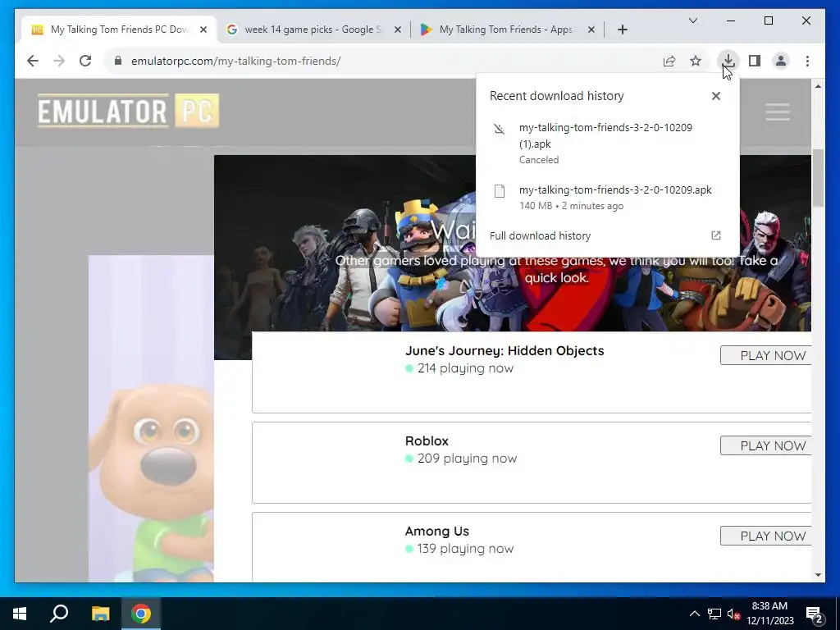840x630 pixels.
Task: Click PLAY NOW for Roblox
Action: (765, 445)
